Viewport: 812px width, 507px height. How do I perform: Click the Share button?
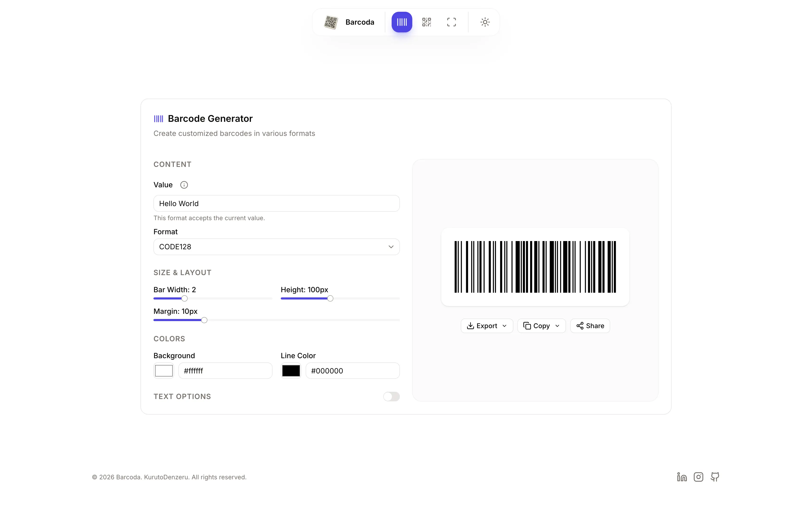[x=590, y=326]
